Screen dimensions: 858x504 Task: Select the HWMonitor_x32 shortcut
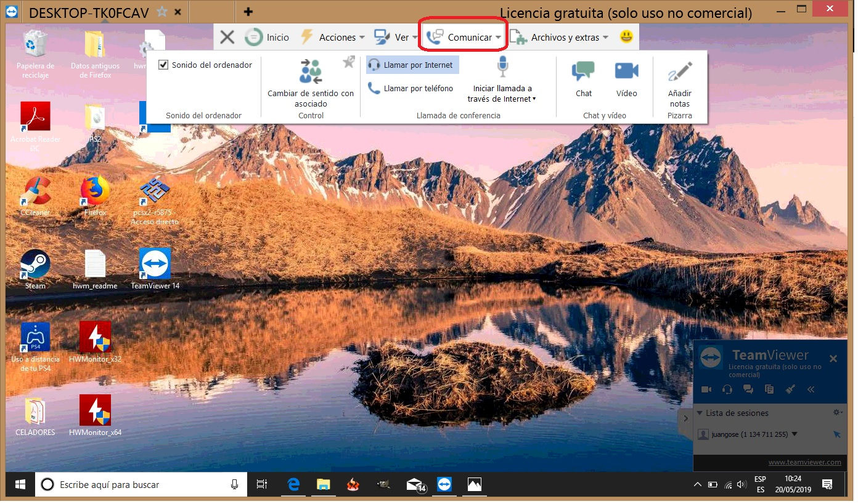click(x=95, y=342)
